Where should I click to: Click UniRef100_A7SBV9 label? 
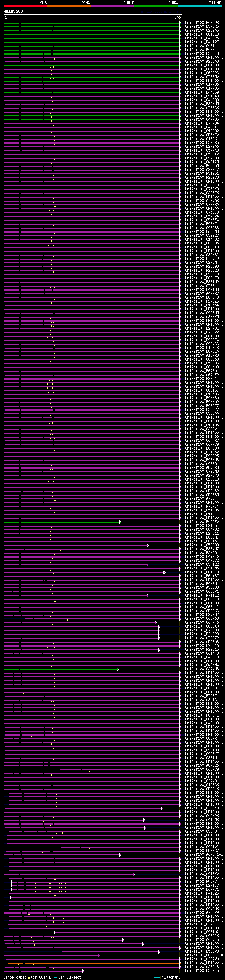click(202, 913)
